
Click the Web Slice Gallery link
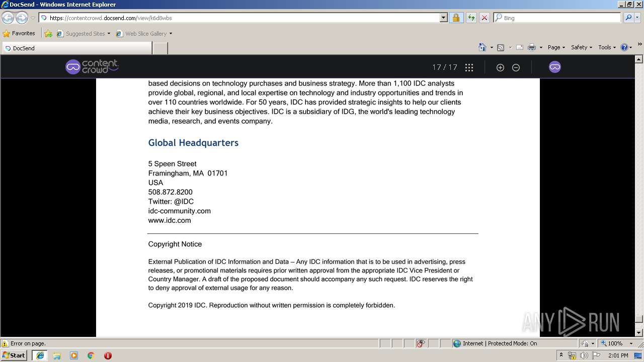click(143, 34)
